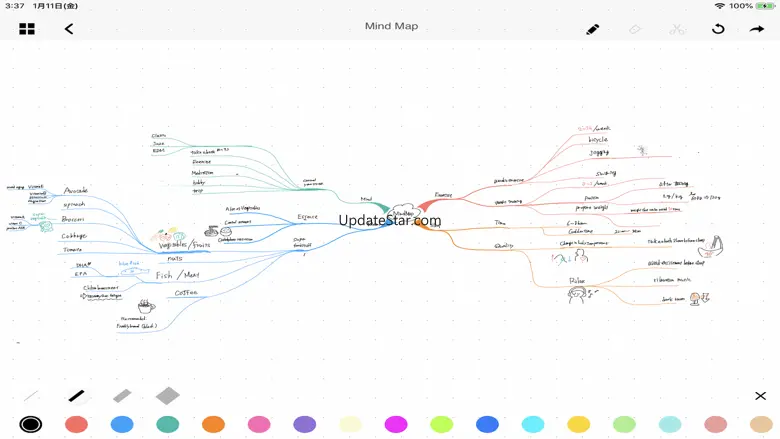Pick the purple color swatch
The height and width of the screenshot is (439, 780).
pyautogui.click(x=304, y=424)
